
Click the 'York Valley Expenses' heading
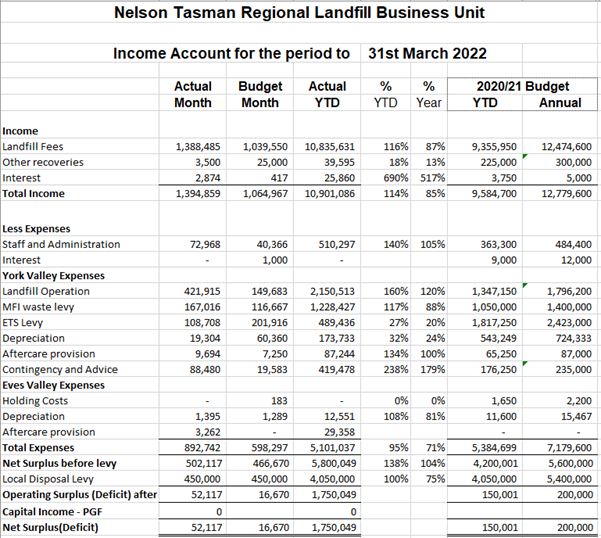coord(53,276)
